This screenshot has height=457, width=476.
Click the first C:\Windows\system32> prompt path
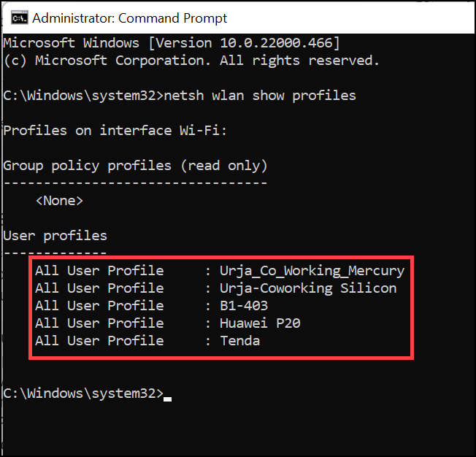[x=83, y=96]
